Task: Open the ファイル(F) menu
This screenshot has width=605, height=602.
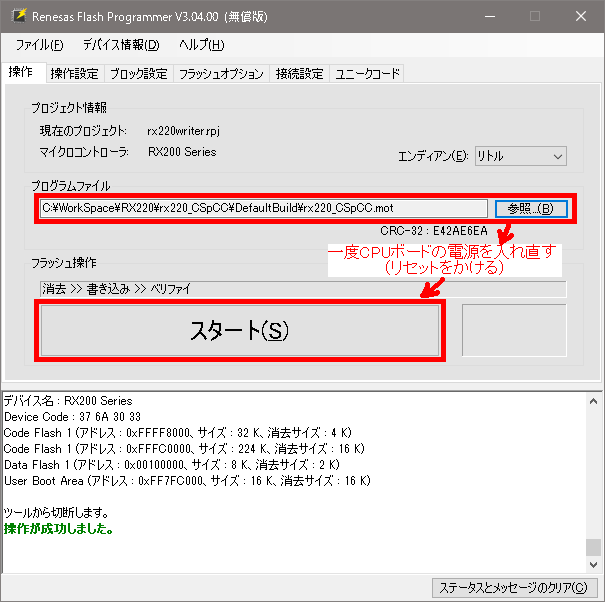Action: click(39, 45)
